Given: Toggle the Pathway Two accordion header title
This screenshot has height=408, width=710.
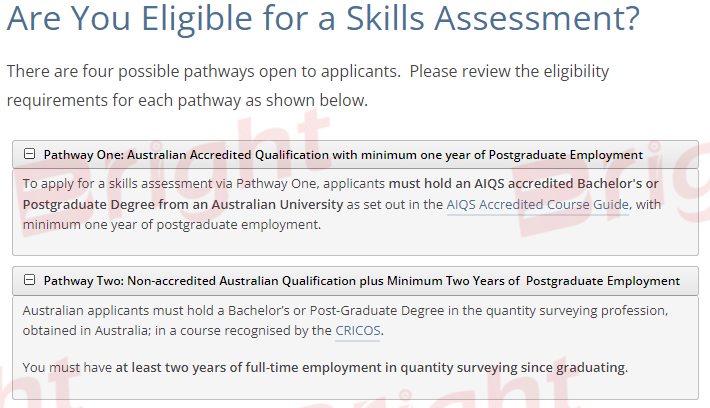Looking at the screenshot, I should click(x=361, y=281).
